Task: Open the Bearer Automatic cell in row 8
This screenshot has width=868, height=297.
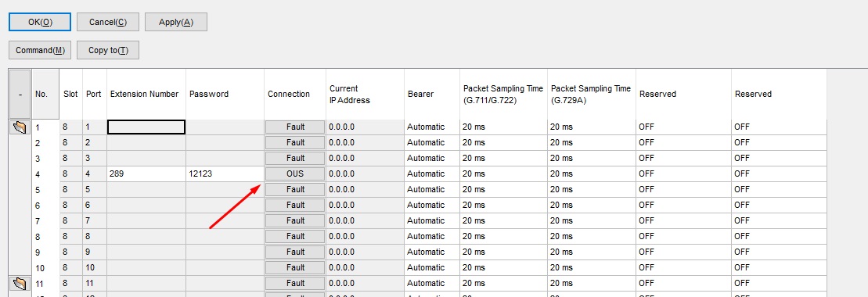Action: click(x=432, y=236)
